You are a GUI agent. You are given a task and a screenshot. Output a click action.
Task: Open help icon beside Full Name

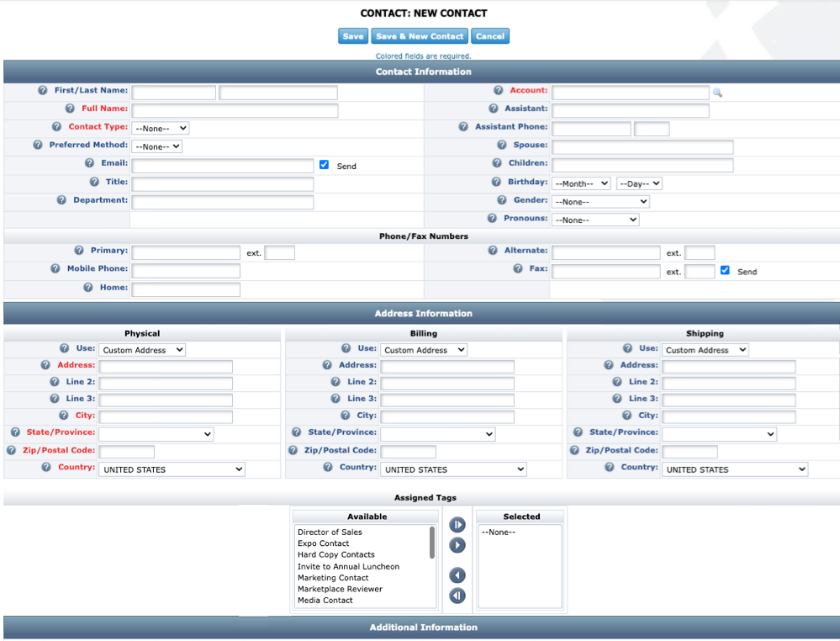pos(70,109)
